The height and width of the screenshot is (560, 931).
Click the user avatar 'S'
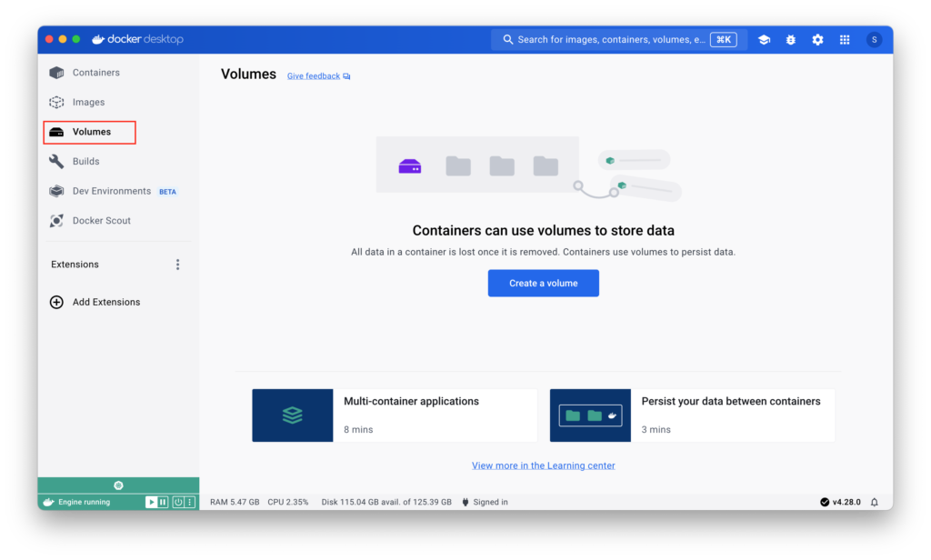[874, 40]
